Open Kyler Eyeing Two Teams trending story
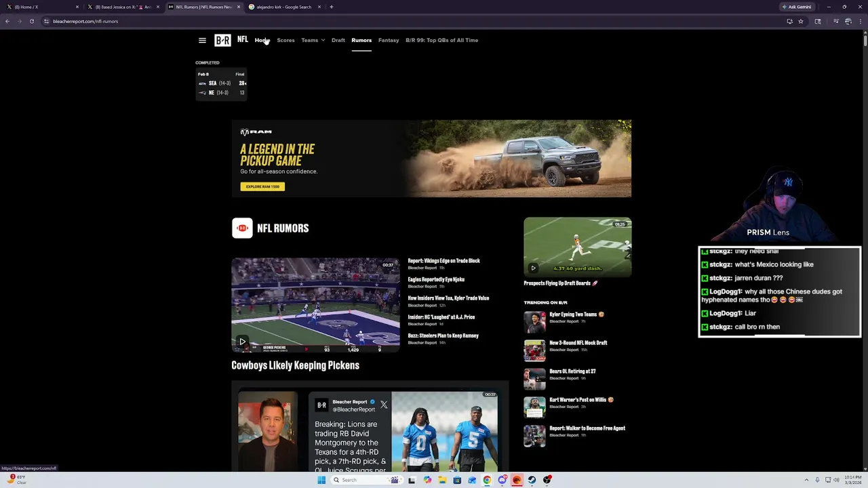 pos(576,314)
